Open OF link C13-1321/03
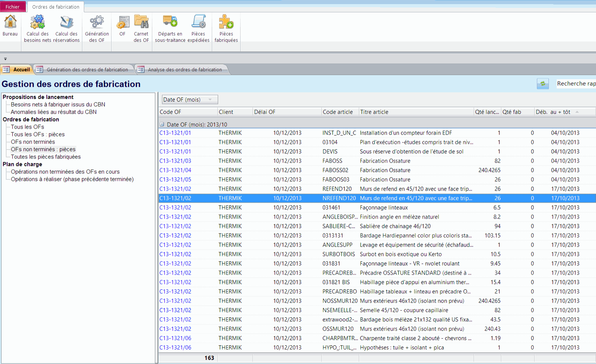This screenshot has height=364, width=596. [175, 161]
